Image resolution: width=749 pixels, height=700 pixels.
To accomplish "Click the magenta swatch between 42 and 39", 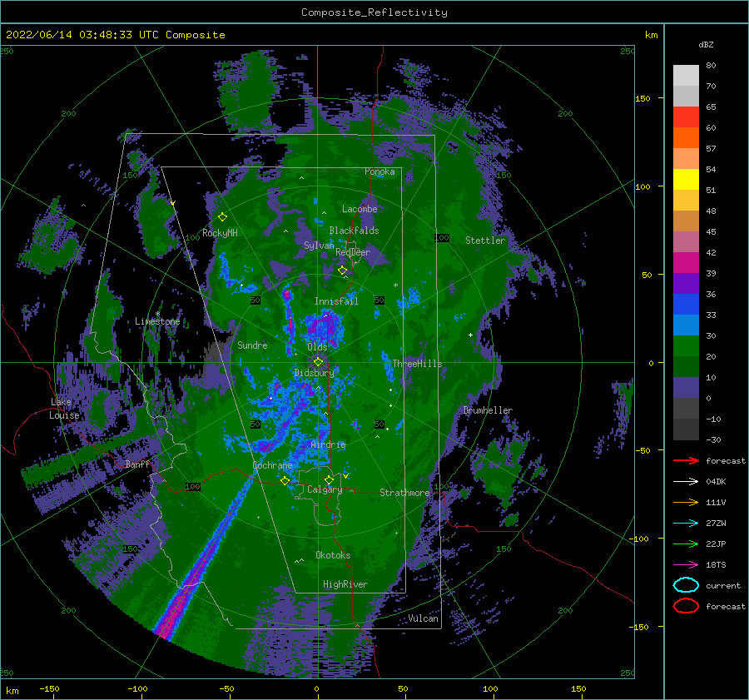I will click(686, 262).
